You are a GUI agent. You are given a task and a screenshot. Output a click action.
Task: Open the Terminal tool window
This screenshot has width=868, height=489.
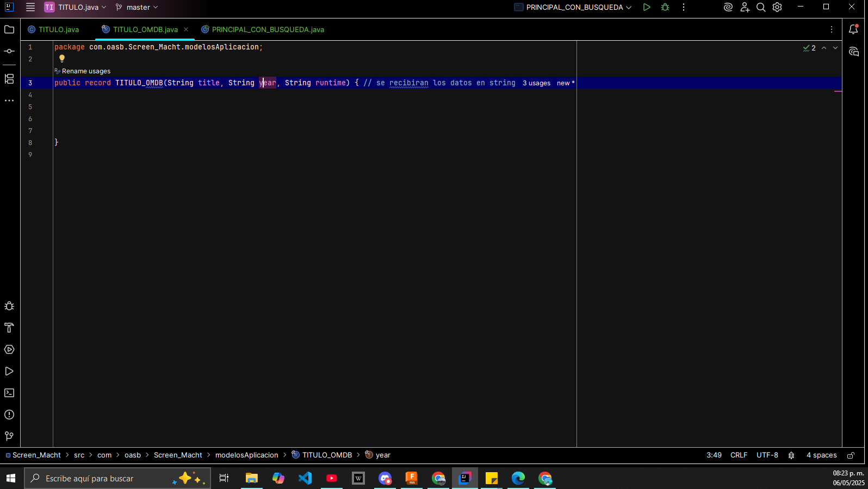point(9,393)
